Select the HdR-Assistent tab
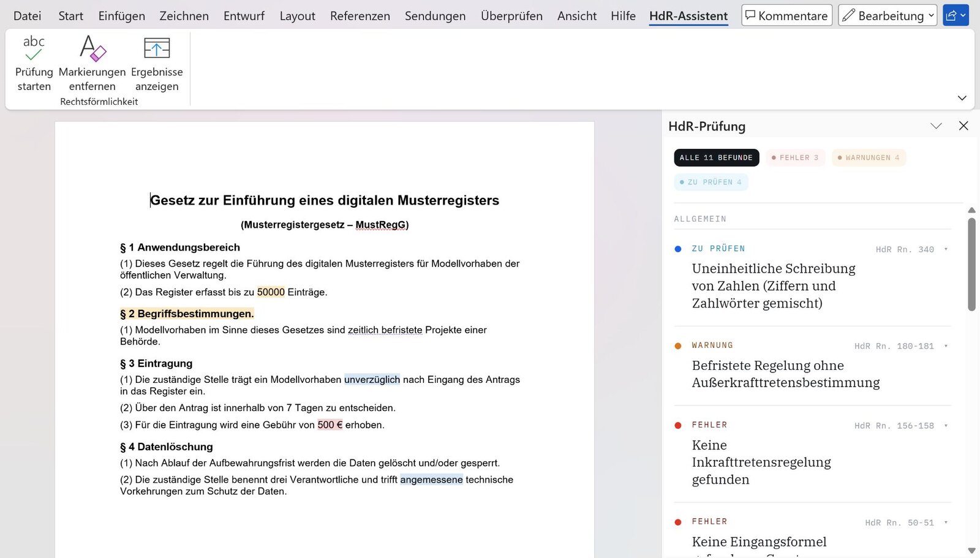This screenshot has height=558, width=980. (689, 16)
